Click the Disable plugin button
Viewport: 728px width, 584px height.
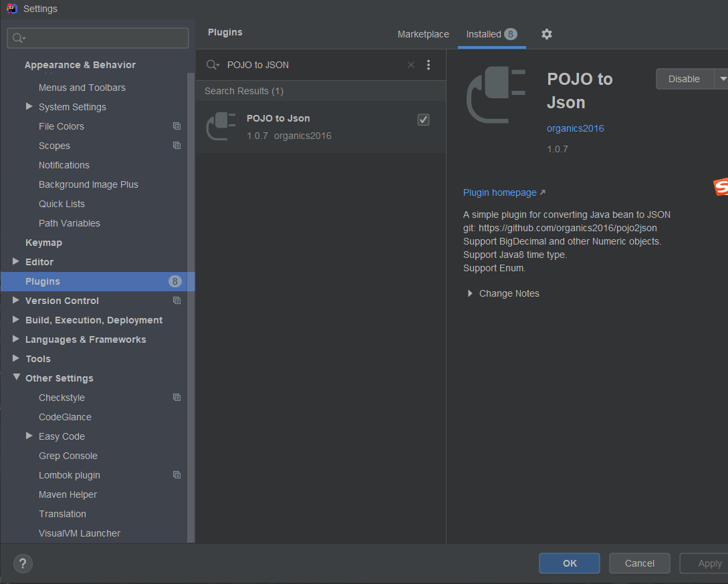[x=685, y=79]
